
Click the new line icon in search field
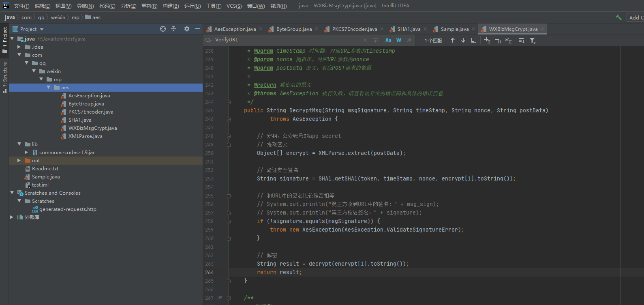tap(376, 40)
